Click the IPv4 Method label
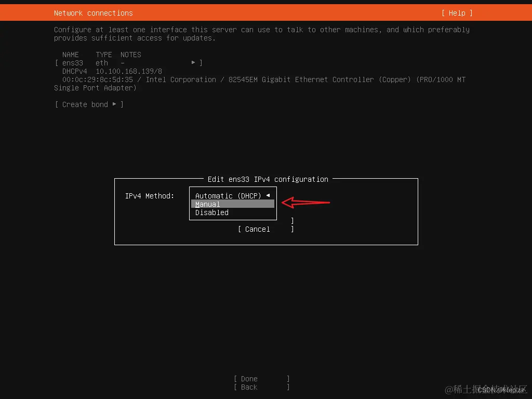 [149, 196]
